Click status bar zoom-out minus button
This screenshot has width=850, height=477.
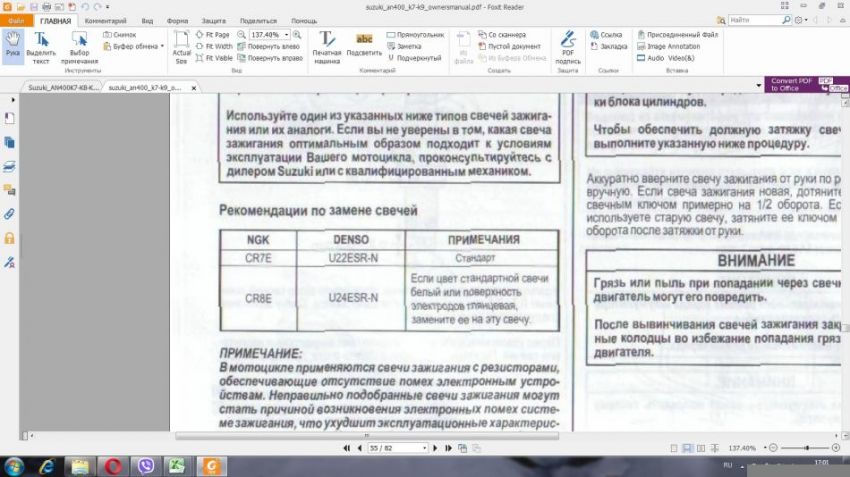coord(774,448)
